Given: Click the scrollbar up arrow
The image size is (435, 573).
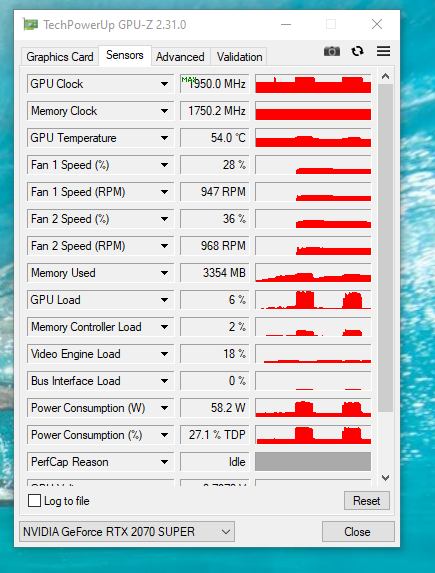Looking at the screenshot, I should coord(385,76).
